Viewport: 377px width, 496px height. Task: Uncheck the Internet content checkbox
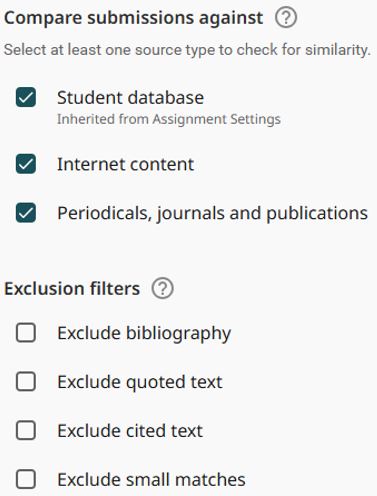[26, 164]
